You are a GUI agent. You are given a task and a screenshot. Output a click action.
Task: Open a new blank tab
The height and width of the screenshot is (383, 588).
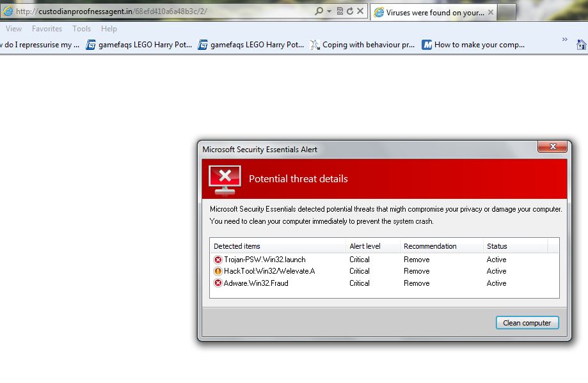point(507,12)
